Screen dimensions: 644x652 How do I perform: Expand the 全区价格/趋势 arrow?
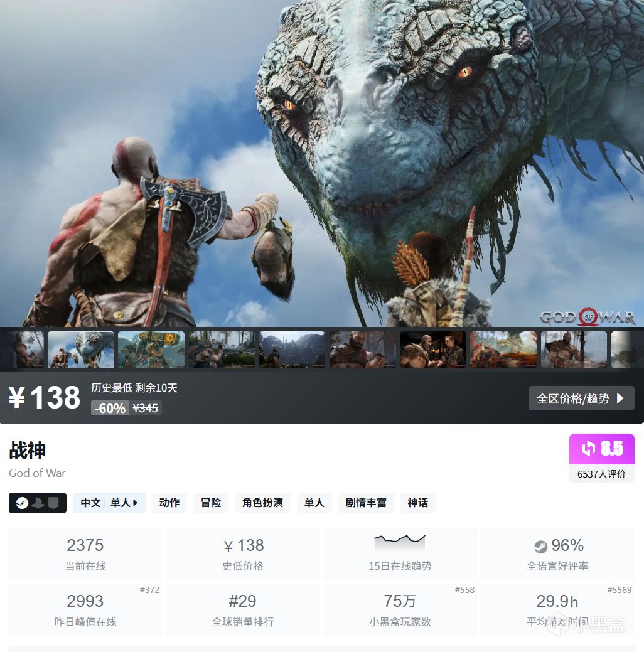click(620, 398)
